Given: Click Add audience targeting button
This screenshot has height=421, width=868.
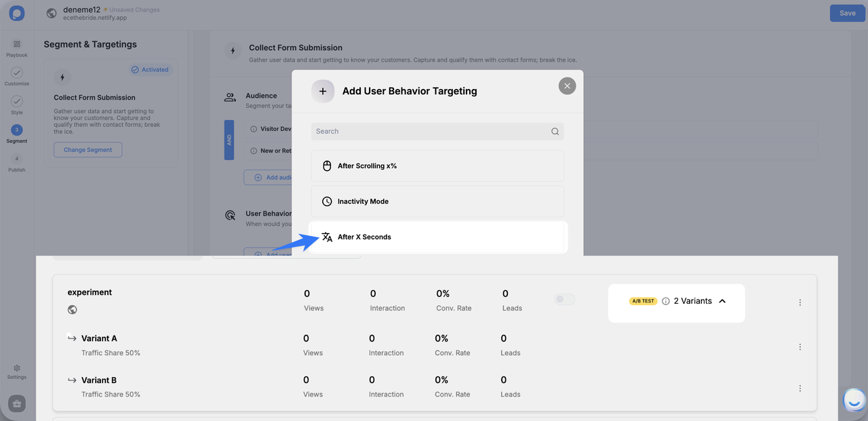Looking at the screenshot, I should tap(268, 177).
